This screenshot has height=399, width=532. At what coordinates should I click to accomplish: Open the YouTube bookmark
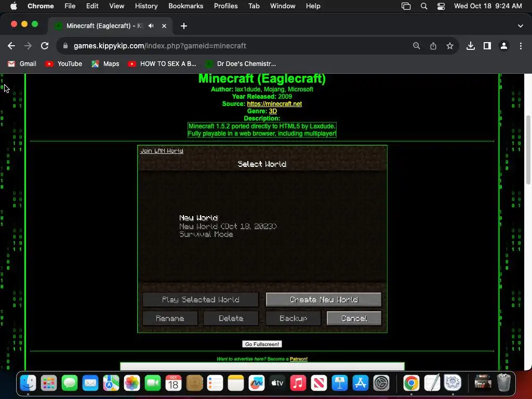click(64, 64)
